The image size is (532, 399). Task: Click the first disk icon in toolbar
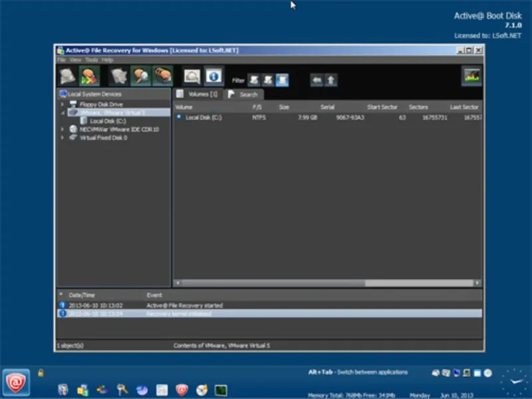(x=67, y=76)
